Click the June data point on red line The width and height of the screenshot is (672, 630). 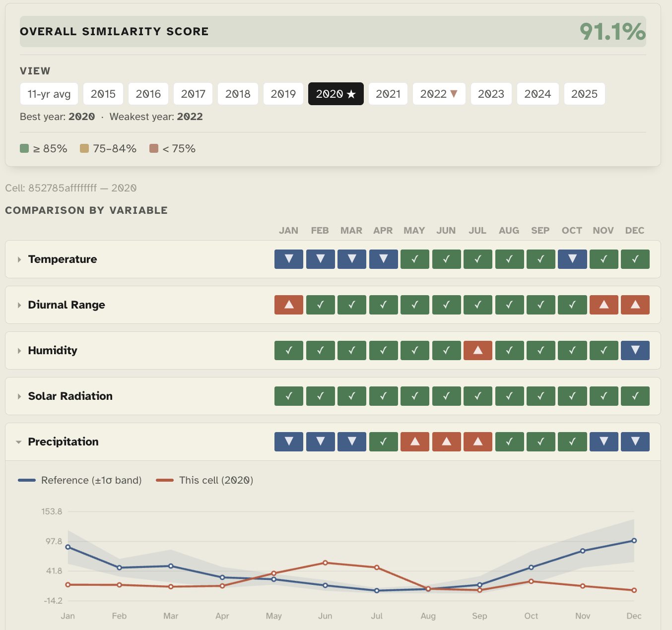point(325,563)
